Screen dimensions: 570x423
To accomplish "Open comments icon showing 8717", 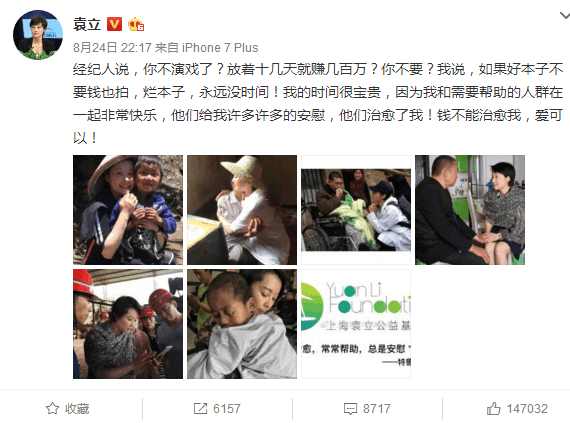I will (x=350, y=409).
